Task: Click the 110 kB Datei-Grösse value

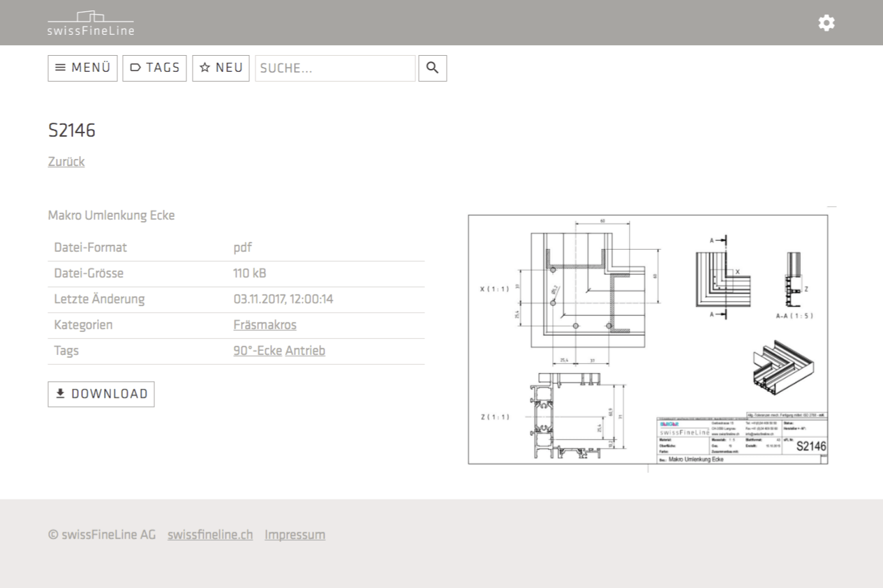Action: point(249,273)
